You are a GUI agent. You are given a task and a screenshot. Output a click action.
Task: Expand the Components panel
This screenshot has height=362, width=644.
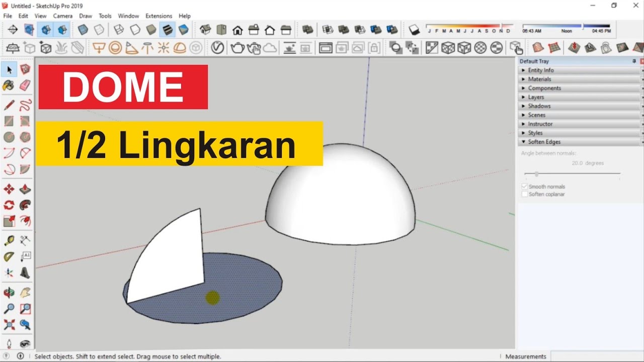[580, 88]
